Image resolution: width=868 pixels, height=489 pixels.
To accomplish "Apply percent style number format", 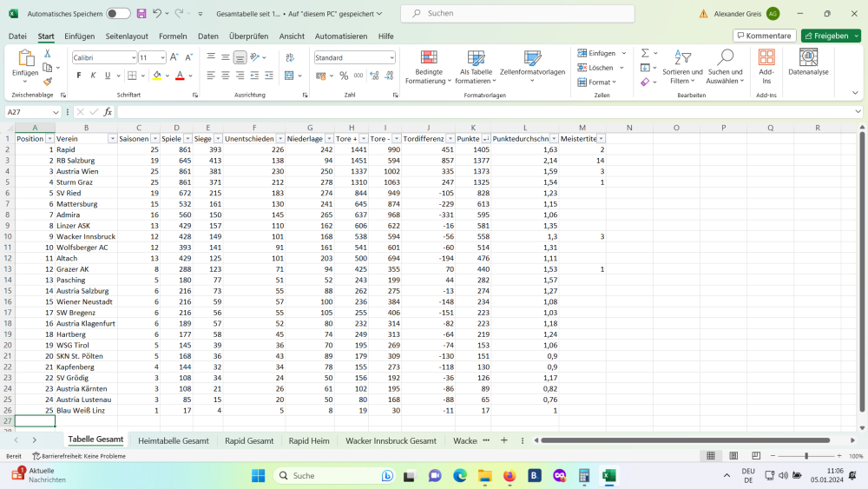I will tap(345, 76).
